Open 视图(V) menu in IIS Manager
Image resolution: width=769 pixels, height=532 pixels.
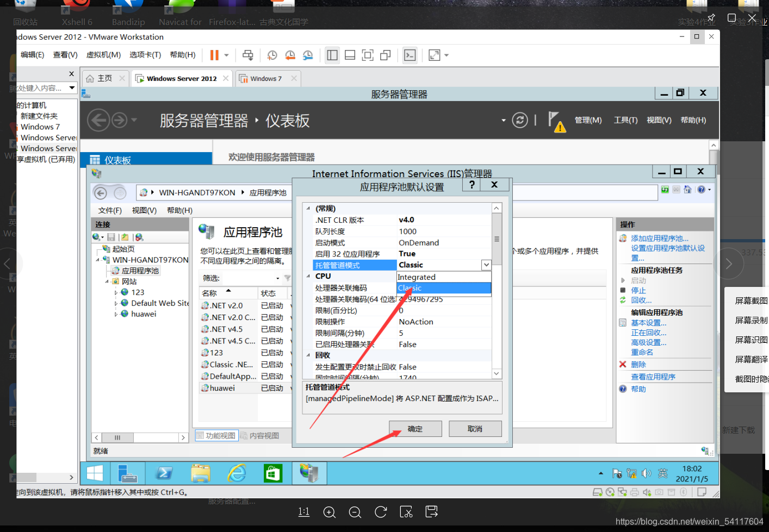144,210
